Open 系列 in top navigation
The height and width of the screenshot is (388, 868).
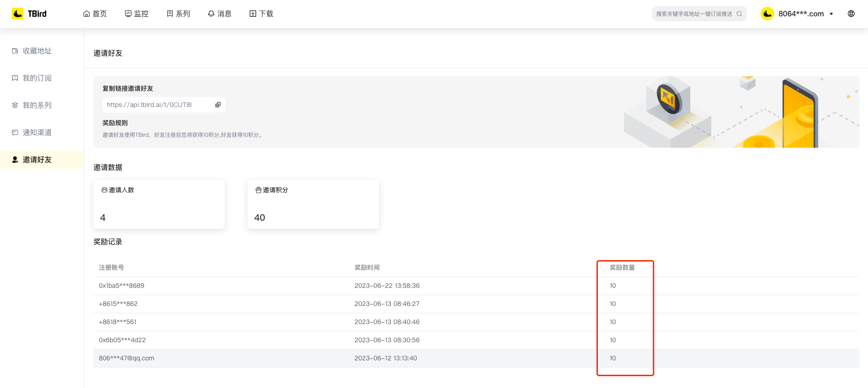pyautogui.click(x=179, y=14)
